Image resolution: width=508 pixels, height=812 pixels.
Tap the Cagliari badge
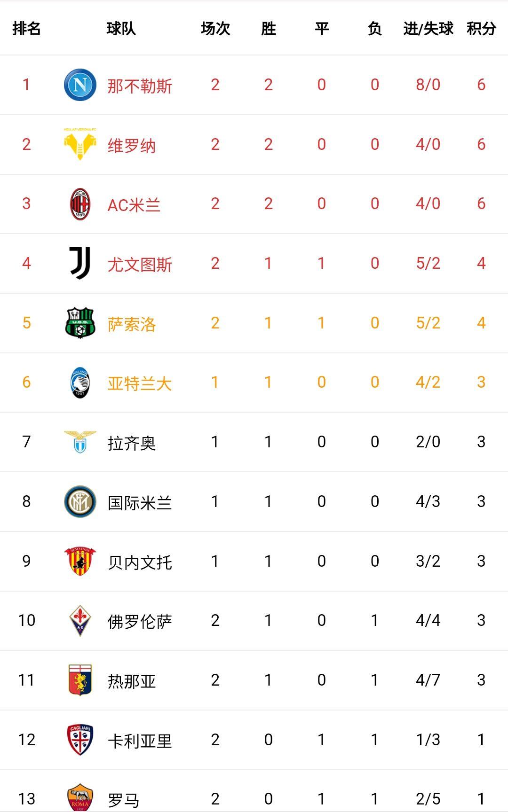(80, 740)
